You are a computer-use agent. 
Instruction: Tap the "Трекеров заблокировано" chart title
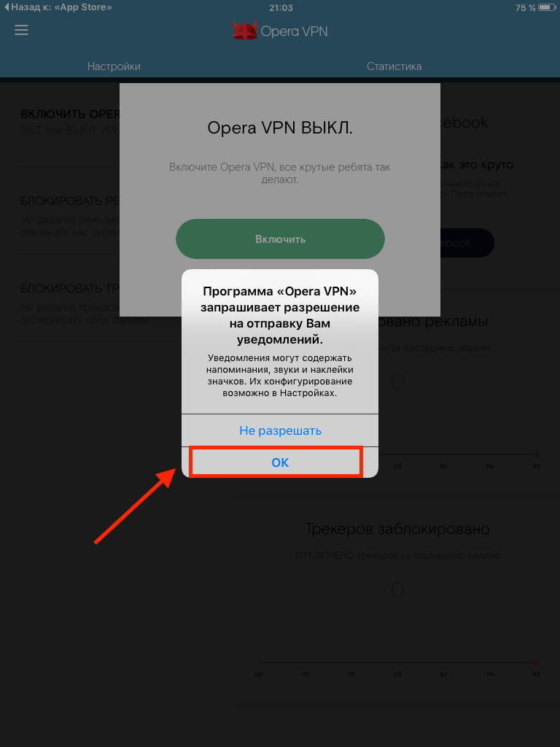[397, 529]
